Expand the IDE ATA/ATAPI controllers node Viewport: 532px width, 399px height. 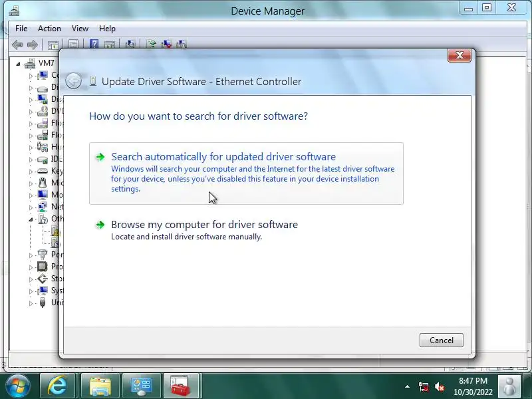coord(31,160)
